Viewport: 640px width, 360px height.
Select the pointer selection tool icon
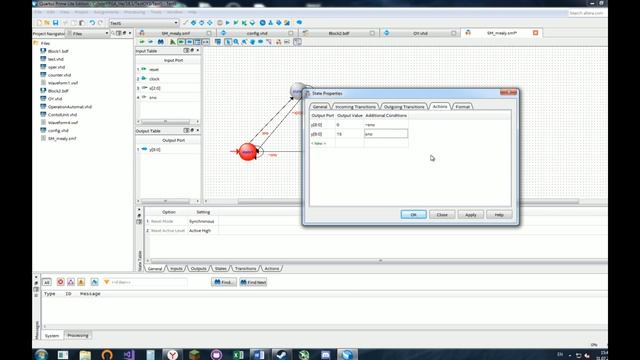coord(228,42)
